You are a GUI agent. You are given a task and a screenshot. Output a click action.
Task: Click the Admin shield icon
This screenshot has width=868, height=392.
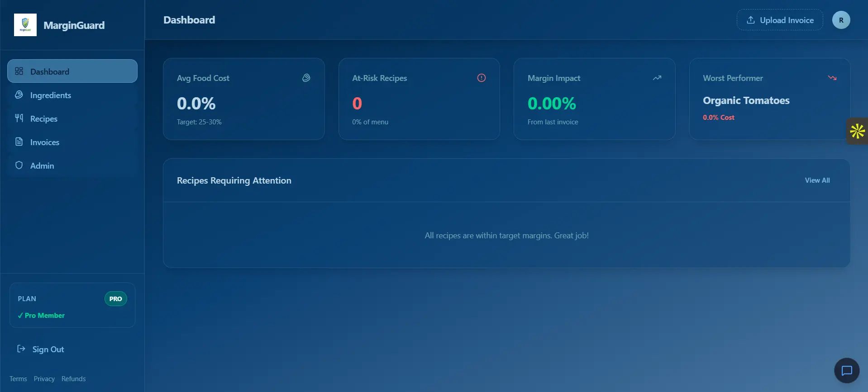(x=19, y=165)
